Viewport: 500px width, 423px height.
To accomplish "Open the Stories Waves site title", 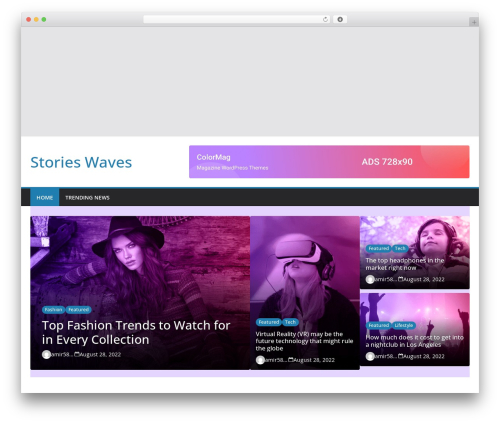I will click(81, 162).
